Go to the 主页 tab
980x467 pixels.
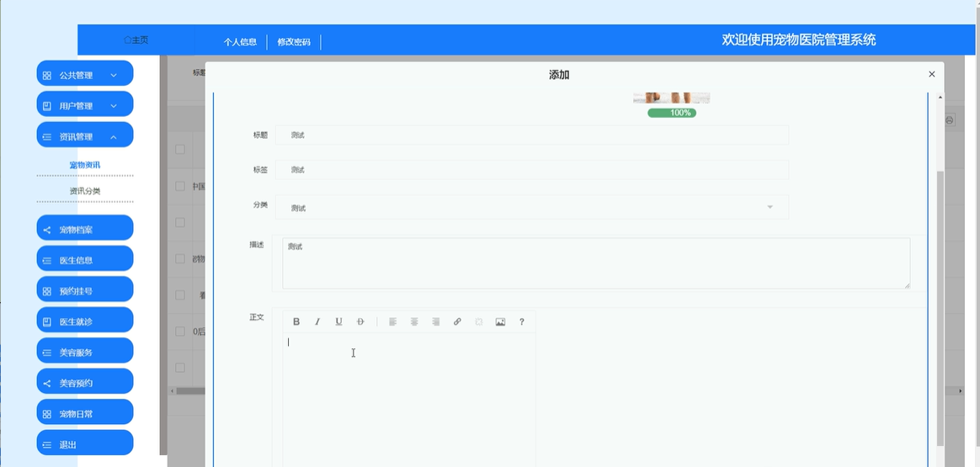click(x=136, y=40)
